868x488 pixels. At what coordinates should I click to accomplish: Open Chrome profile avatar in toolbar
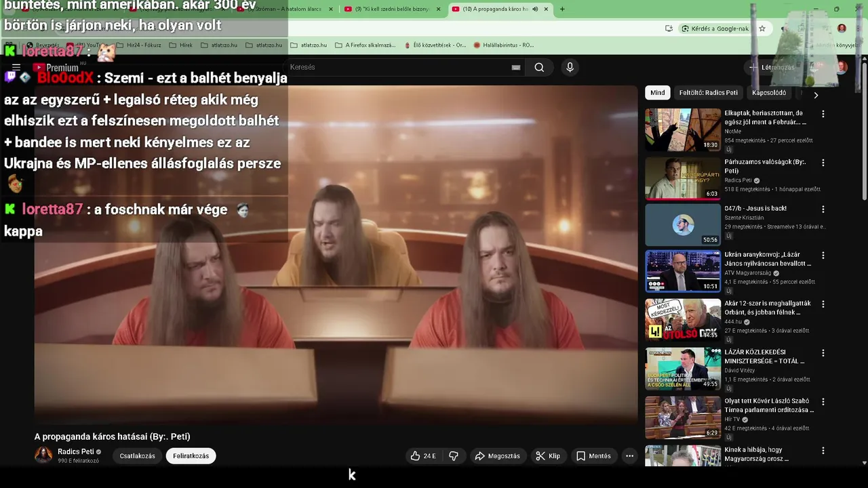(x=842, y=28)
